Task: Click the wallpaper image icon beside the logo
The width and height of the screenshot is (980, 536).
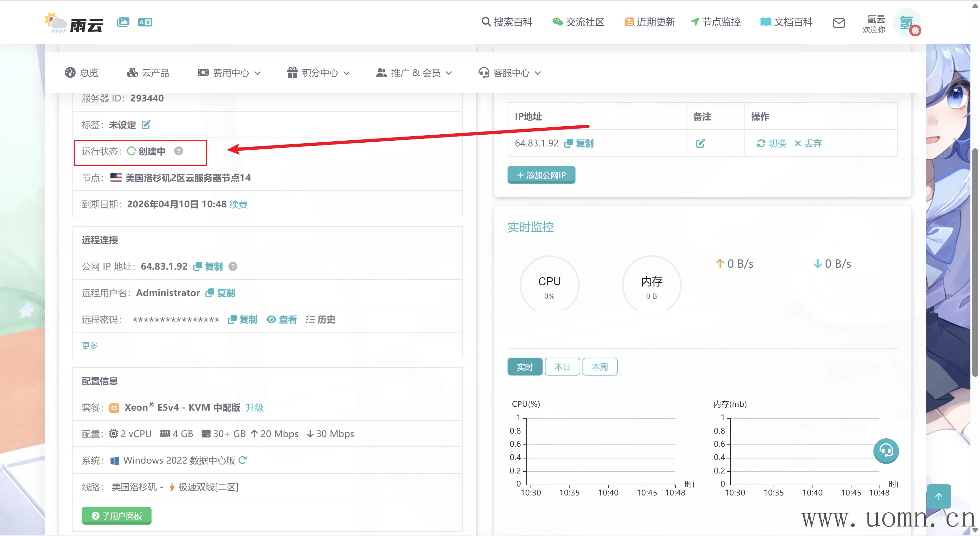Action: point(123,22)
